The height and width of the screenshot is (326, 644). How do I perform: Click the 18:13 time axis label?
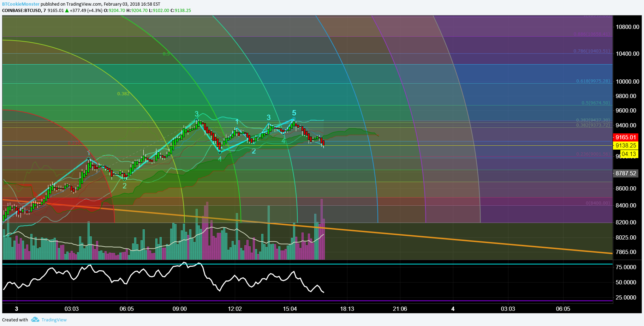click(347, 309)
